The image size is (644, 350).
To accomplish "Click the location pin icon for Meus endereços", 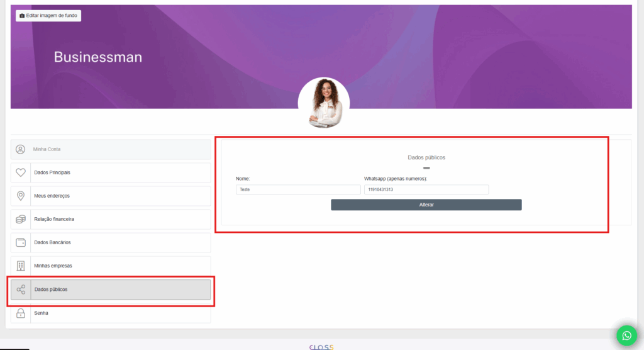I will 21,196.
